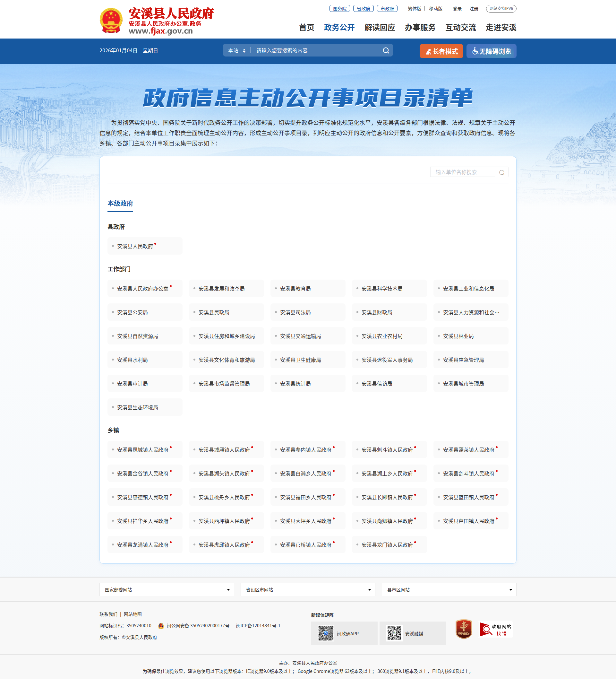Toggle 无障碍浏览 accessibility browsing

click(491, 51)
